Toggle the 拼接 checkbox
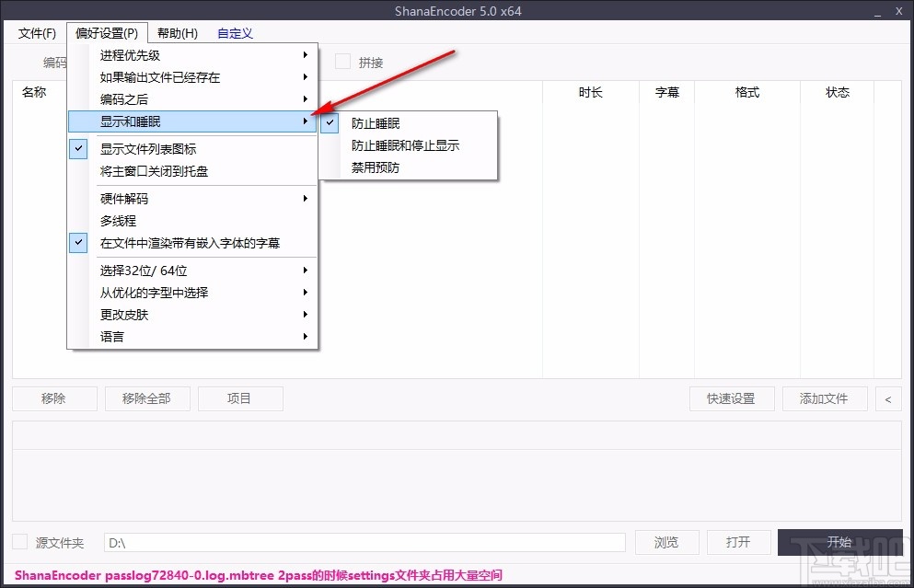The width and height of the screenshot is (914, 588). 341,62
